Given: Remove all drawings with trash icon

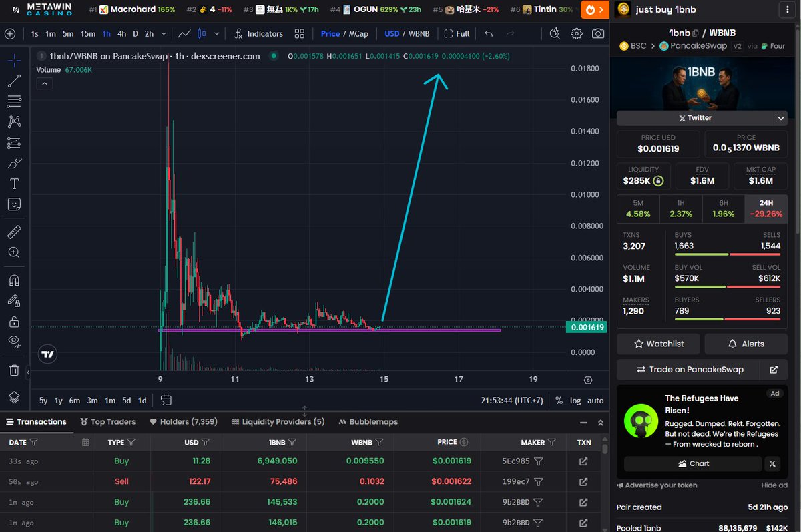Looking at the screenshot, I should click(14, 370).
